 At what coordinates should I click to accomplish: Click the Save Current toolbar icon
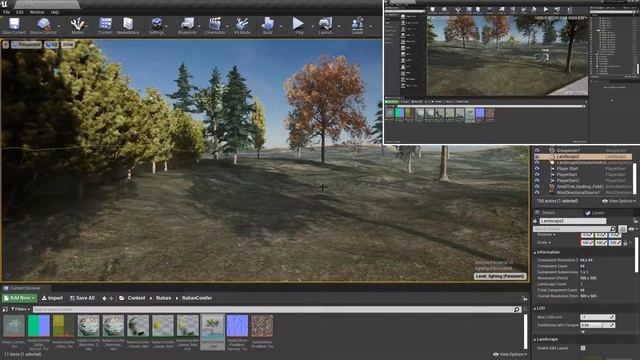click(14, 24)
